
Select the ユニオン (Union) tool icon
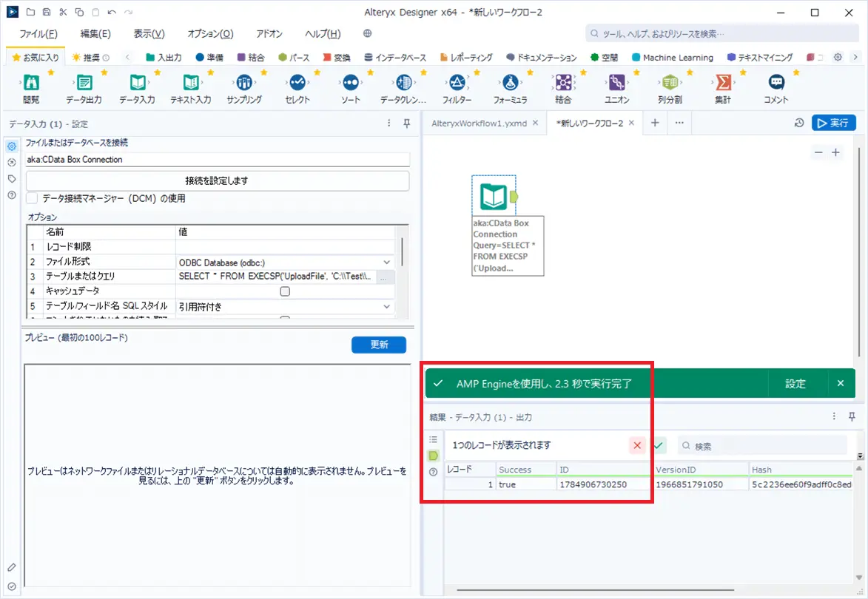[616, 83]
